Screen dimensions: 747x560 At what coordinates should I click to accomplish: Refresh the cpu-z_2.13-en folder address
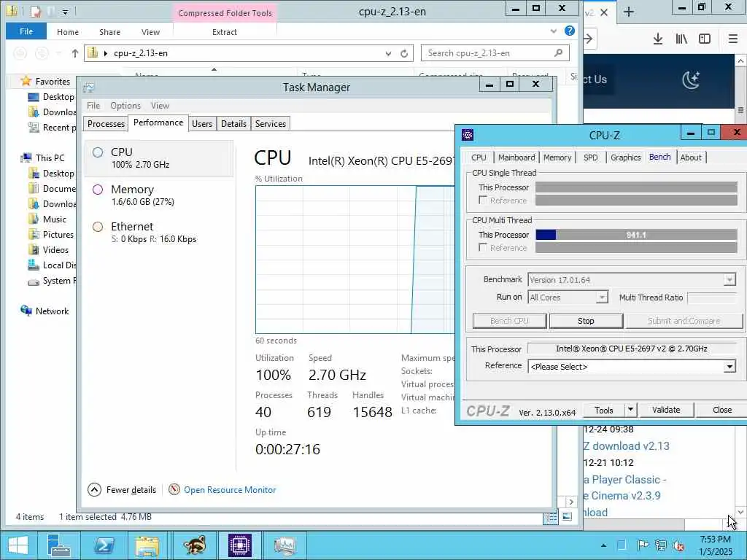[x=404, y=53]
